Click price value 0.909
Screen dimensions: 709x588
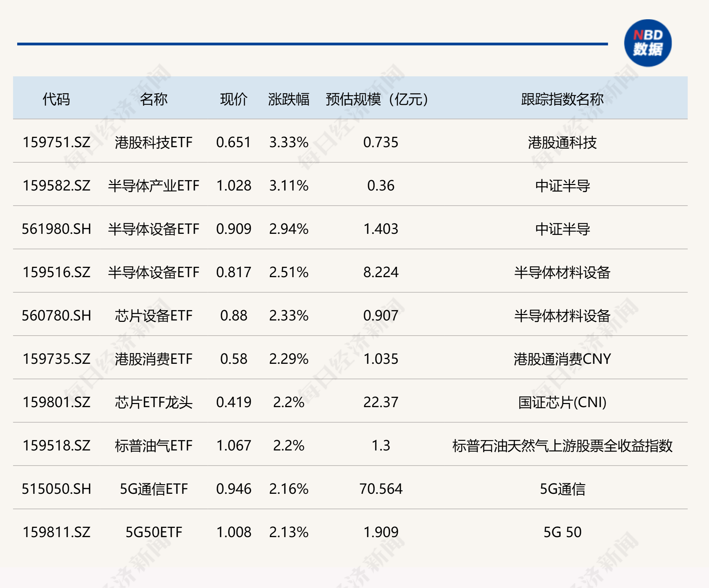pyautogui.click(x=234, y=229)
